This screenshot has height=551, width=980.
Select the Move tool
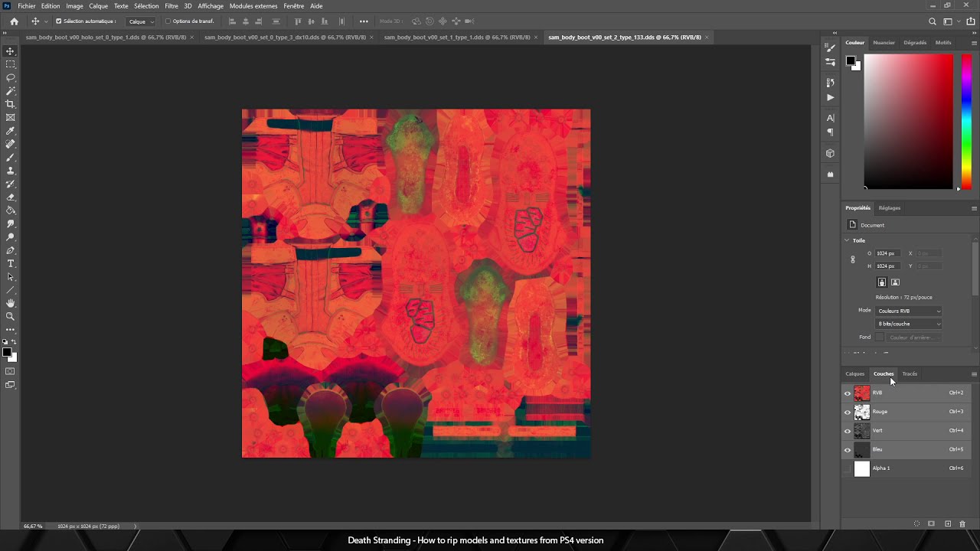[10, 51]
